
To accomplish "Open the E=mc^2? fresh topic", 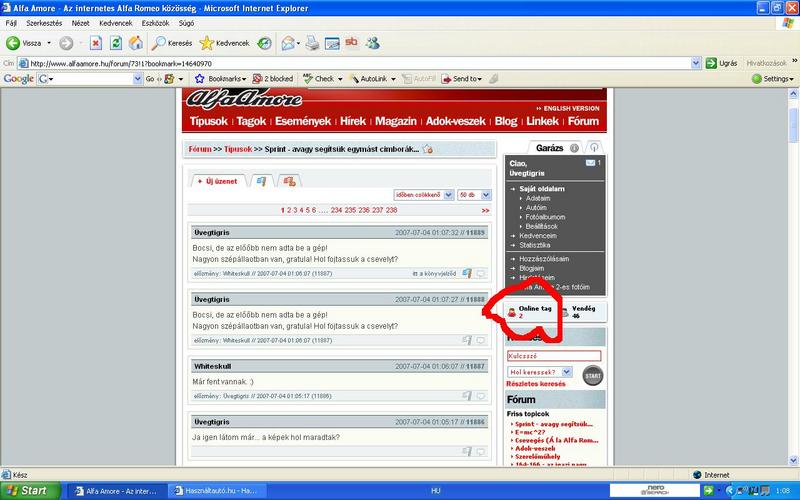I will (530, 432).
